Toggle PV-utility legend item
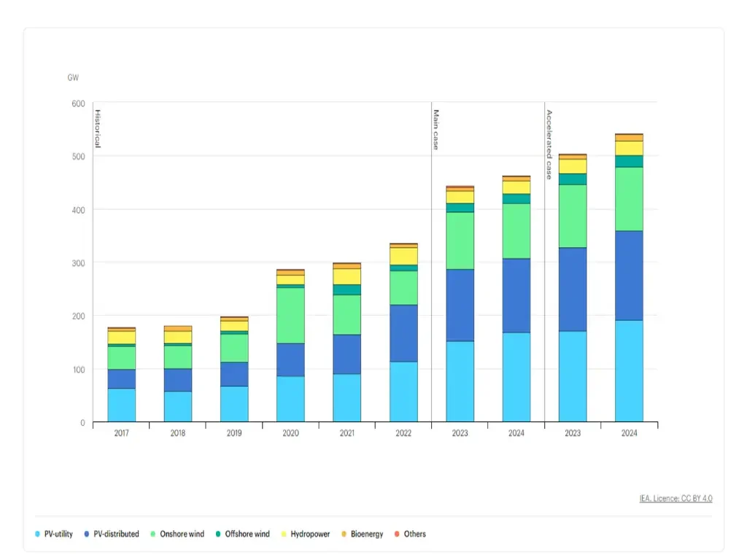 click(53, 534)
